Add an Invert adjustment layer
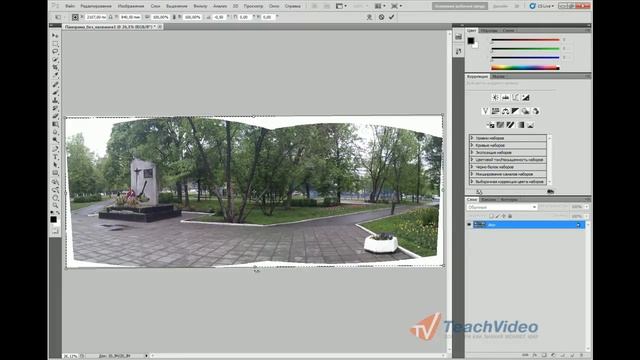 pyautogui.click(x=491, y=125)
